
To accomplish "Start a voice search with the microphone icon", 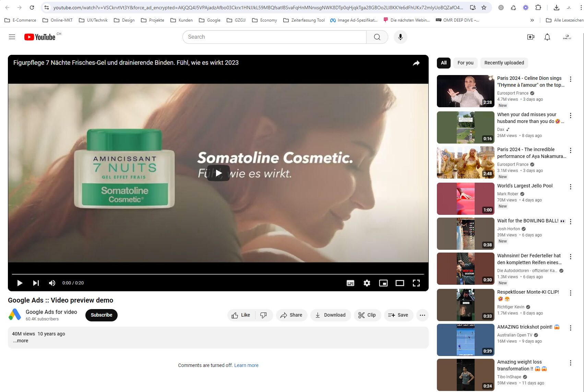I will [x=400, y=37].
